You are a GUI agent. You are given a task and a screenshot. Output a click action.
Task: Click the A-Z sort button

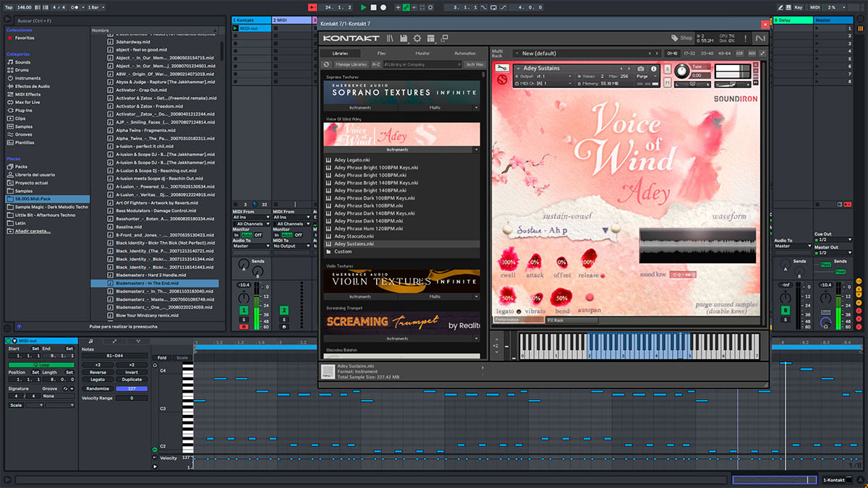pos(376,64)
